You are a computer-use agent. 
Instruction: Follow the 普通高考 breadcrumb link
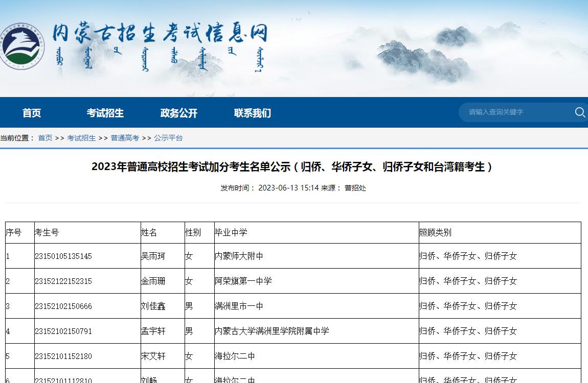point(125,138)
